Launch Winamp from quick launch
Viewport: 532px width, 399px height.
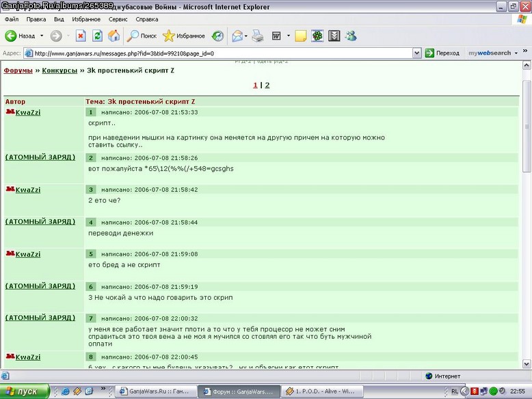pos(77,391)
